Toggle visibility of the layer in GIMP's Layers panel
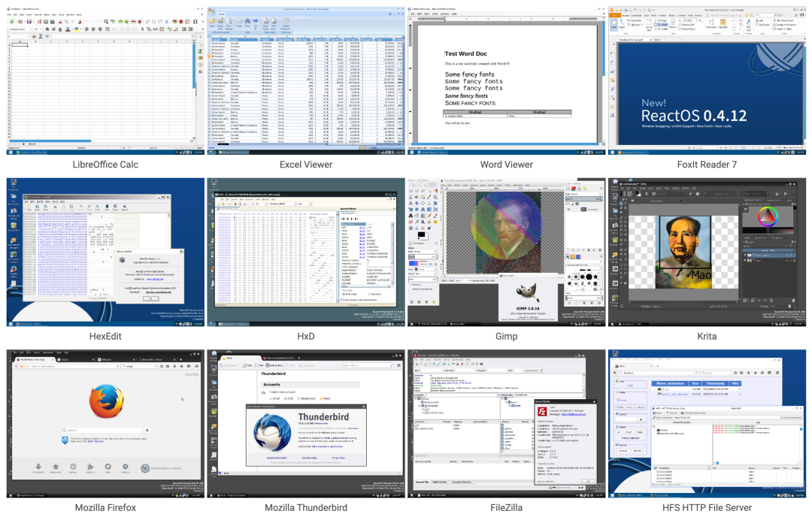 pos(567,209)
